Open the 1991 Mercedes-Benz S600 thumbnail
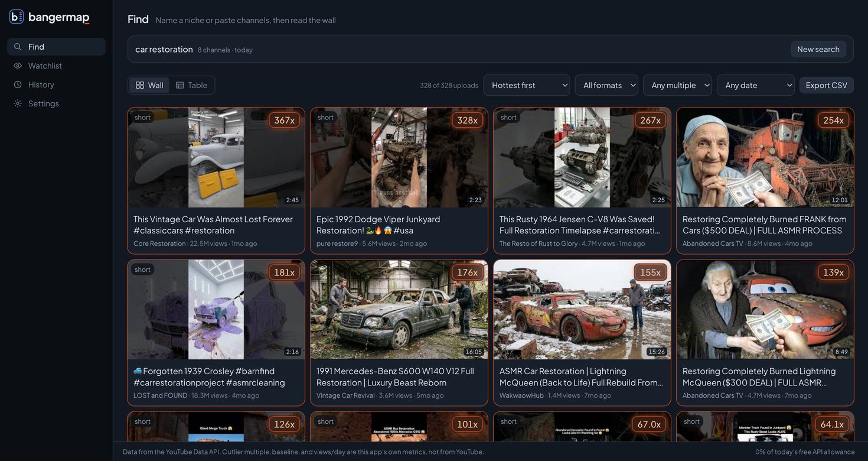The width and height of the screenshot is (868, 461). coord(399,310)
